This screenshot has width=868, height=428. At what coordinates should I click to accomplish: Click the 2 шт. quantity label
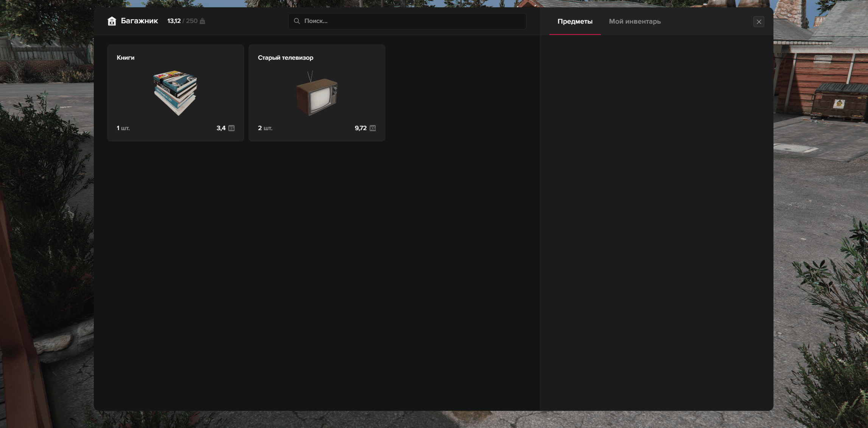(265, 128)
